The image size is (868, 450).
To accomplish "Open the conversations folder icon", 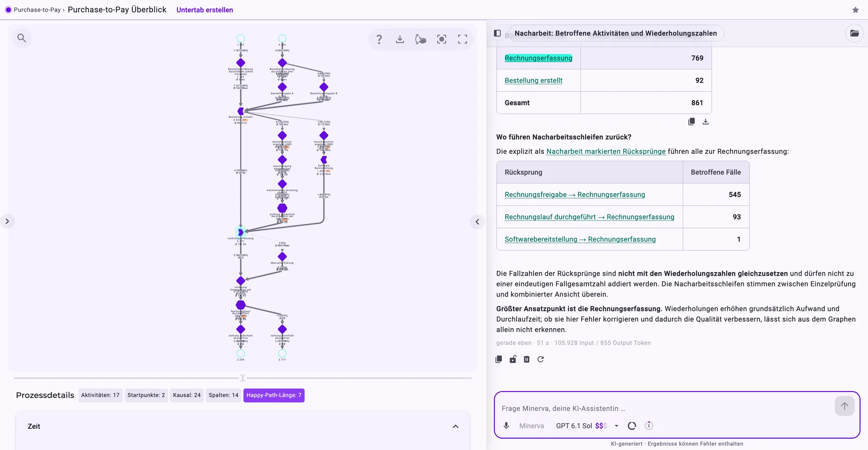I will tap(854, 33).
